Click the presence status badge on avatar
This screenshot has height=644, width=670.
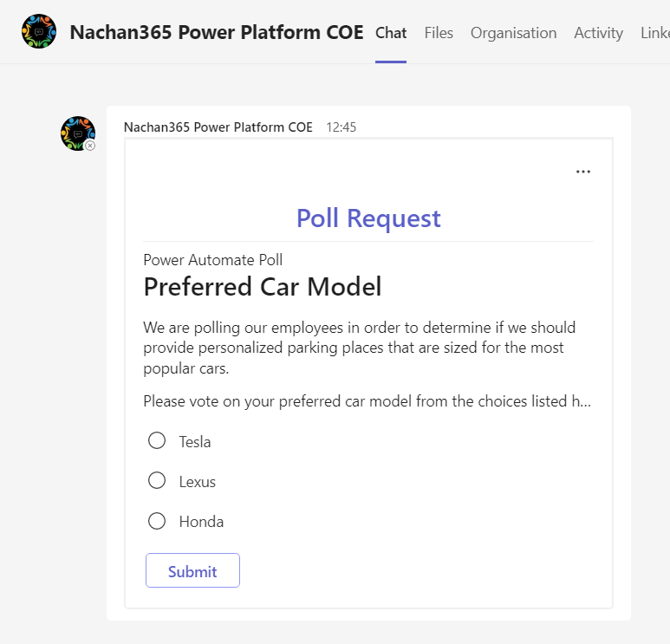click(90, 146)
